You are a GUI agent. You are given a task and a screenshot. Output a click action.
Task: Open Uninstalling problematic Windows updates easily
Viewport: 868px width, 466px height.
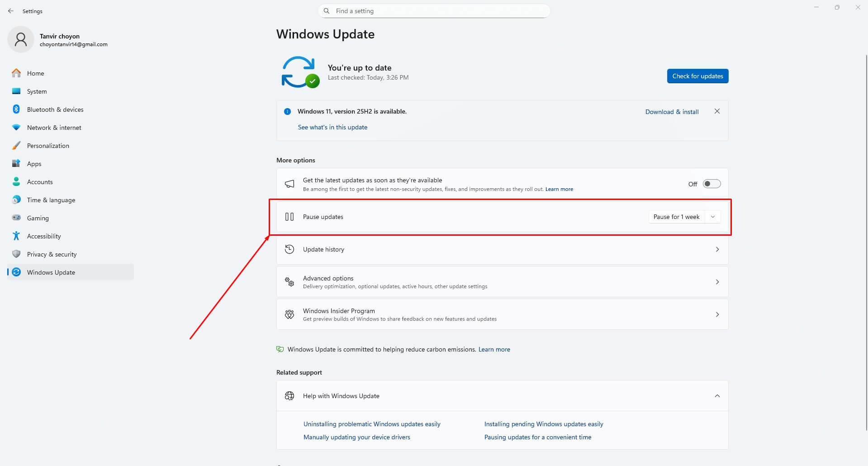tap(372, 424)
